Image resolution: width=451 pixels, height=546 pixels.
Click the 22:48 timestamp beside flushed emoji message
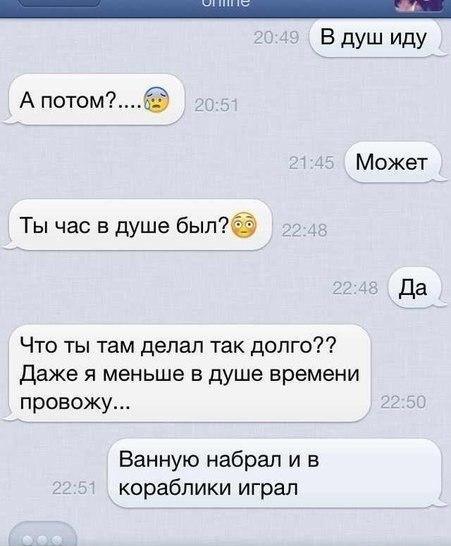(304, 231)
